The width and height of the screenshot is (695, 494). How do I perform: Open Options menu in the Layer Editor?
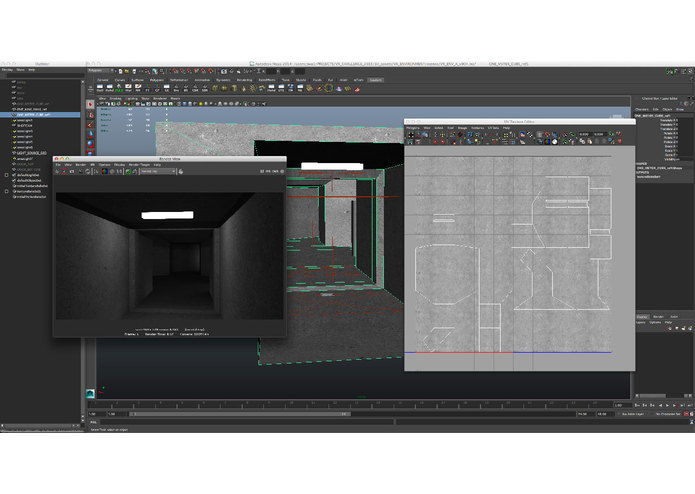click(655, 323)
